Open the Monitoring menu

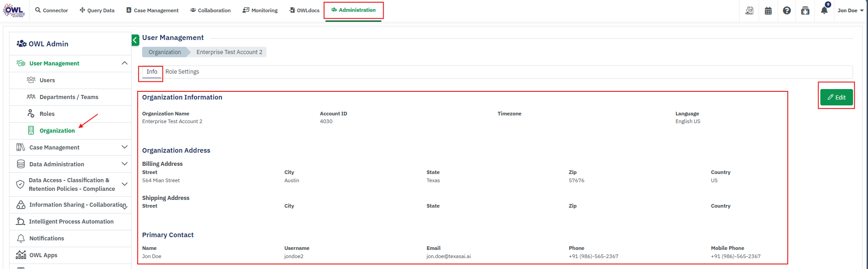(x=260, y=10)
